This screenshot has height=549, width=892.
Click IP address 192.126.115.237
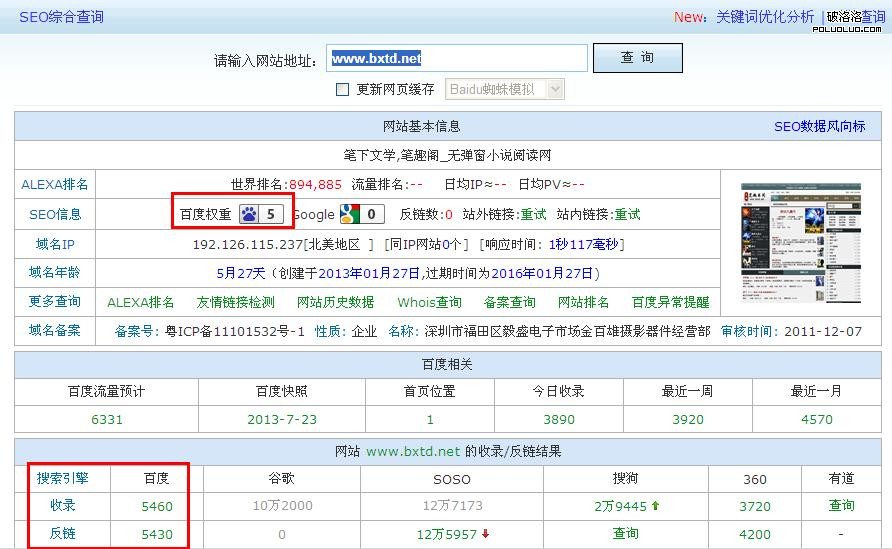248,245
